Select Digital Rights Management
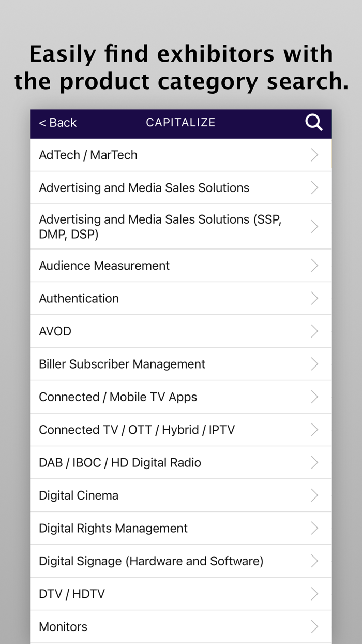Image resolution: width=362 pixels, height=644 pixels. click(181, 528)
